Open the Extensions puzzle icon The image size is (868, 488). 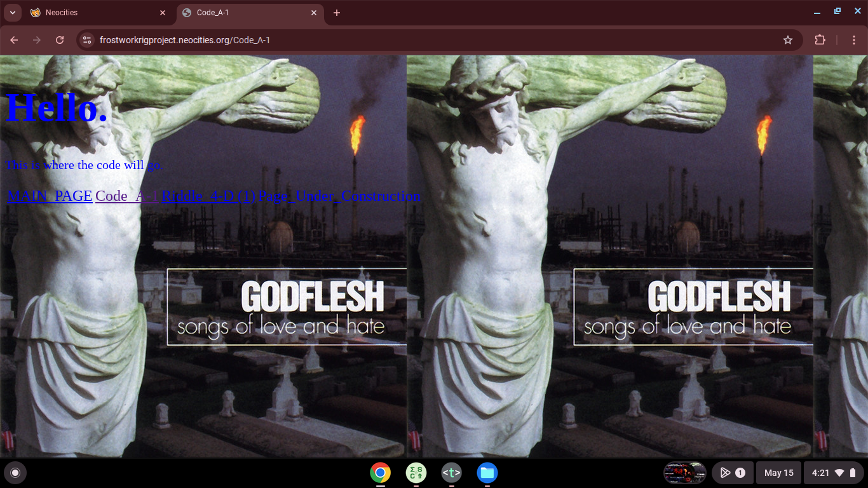pyautogui.click(x=820, y=40)
